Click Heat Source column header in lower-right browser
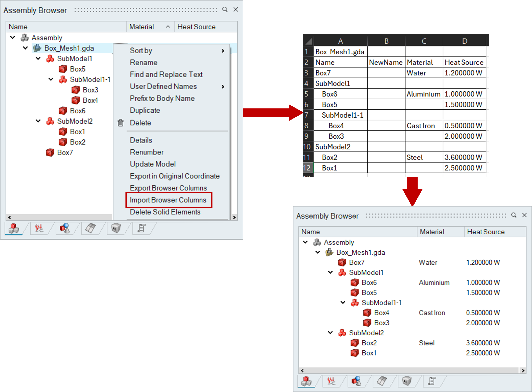532x392 pixels. point(486,232)
